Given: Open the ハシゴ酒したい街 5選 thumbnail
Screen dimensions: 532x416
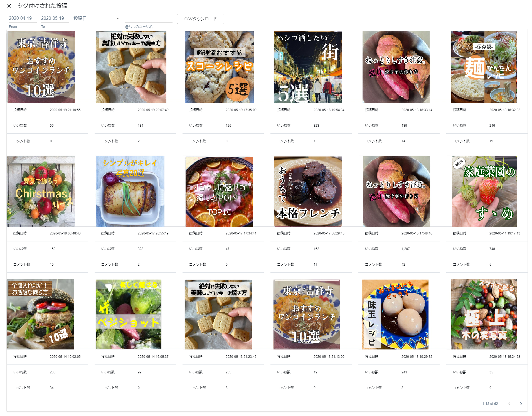Looking at the screenshot, I should click(308, 67).
